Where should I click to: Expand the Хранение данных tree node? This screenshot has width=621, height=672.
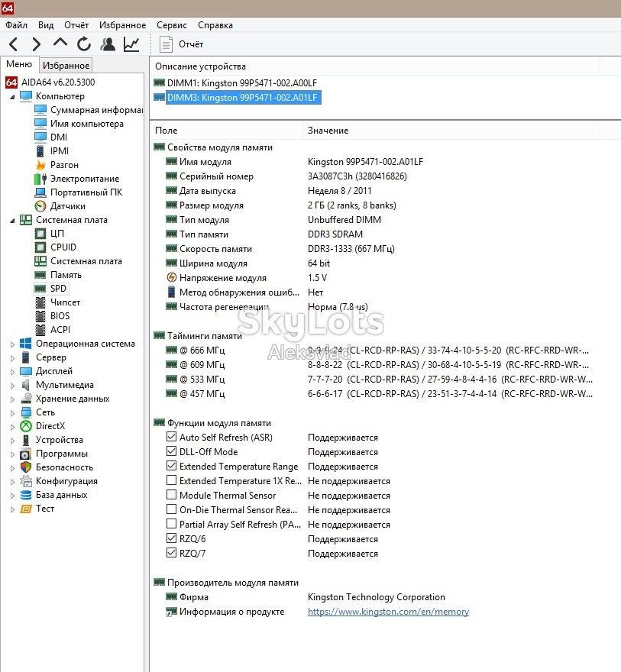pos(12,399)
